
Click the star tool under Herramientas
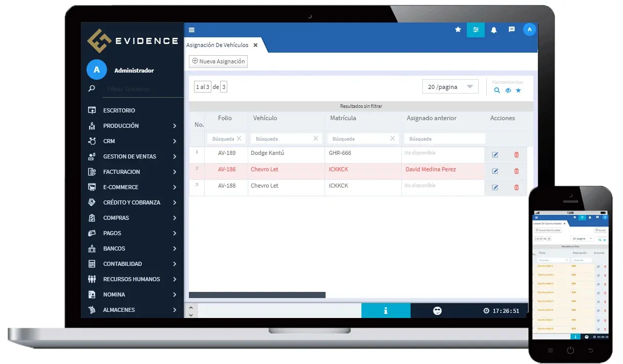(x=518, y=90)
